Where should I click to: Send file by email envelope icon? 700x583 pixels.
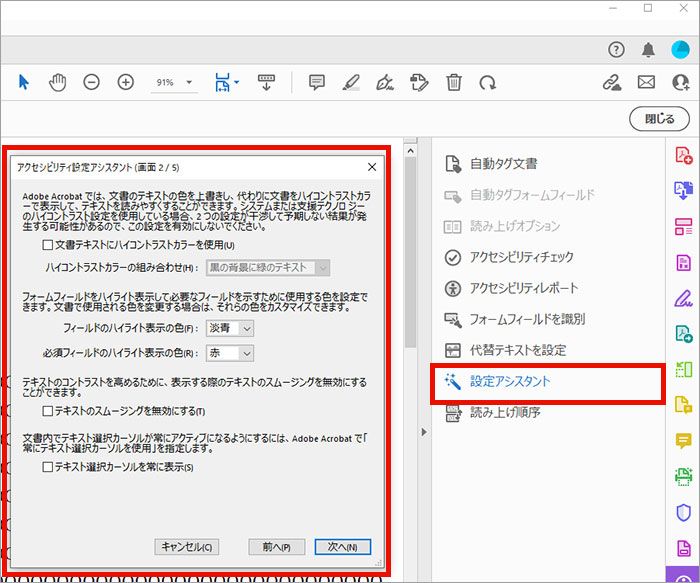pyautogui.click(x=646, y=83)
